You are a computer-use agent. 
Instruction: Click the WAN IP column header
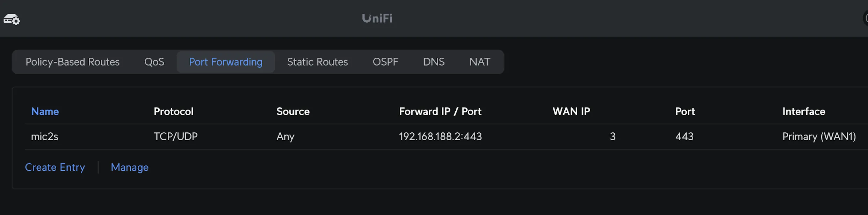(x=571, y=111)
